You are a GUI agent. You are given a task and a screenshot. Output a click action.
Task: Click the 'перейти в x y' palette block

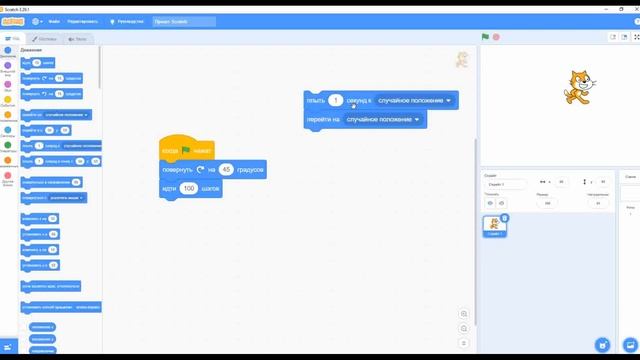click(46, 130)
